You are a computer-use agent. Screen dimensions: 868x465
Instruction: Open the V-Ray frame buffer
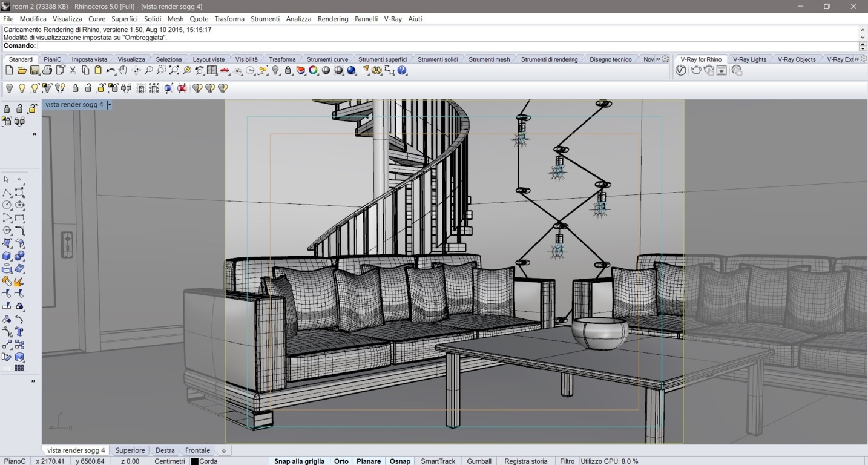721,70
